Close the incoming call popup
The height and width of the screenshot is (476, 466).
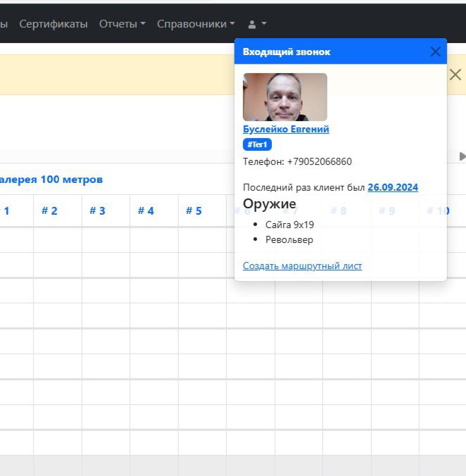point(435,52)
